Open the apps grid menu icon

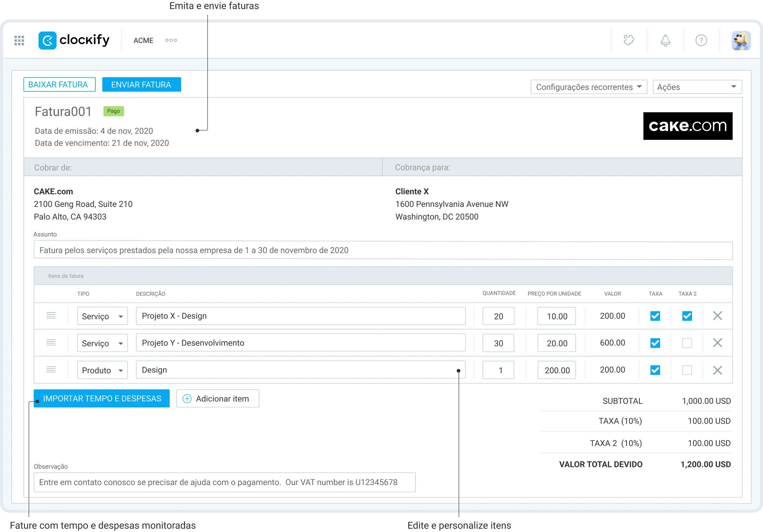pos(19,41)
